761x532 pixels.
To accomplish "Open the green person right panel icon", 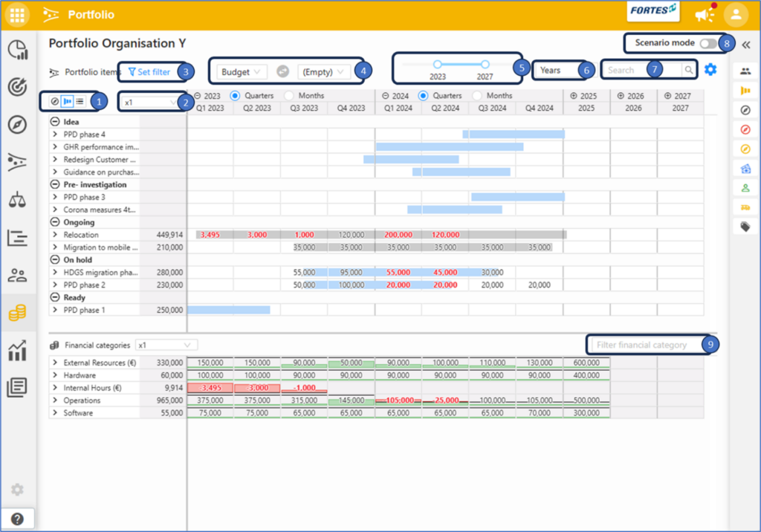I will click(745, 188).
